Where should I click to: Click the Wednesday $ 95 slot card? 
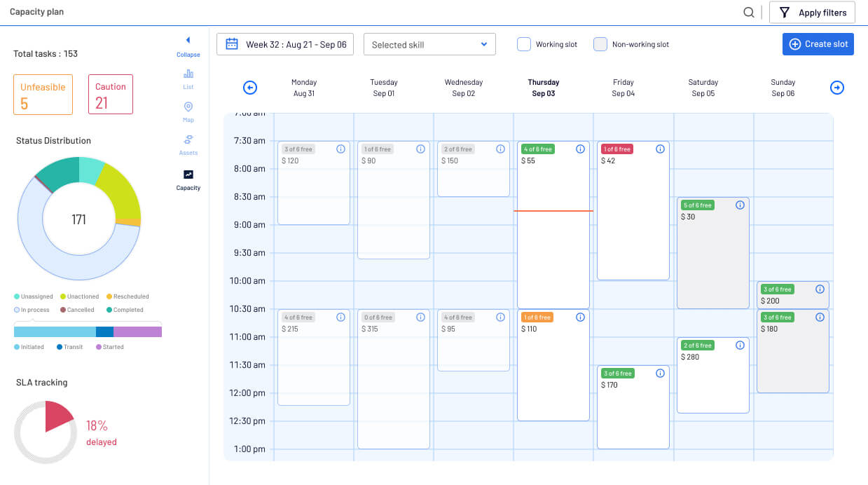coord(474,341)
